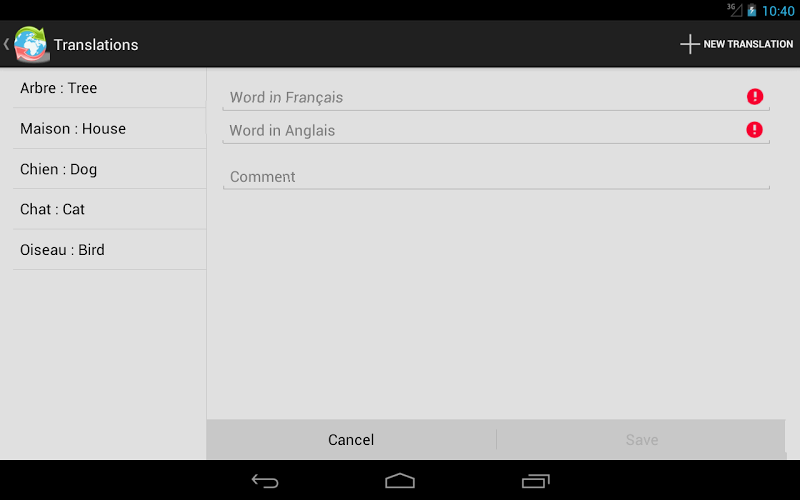Focus the Word in Français field
This screenshot has width=800, height=500.
(x=496, y=97)
